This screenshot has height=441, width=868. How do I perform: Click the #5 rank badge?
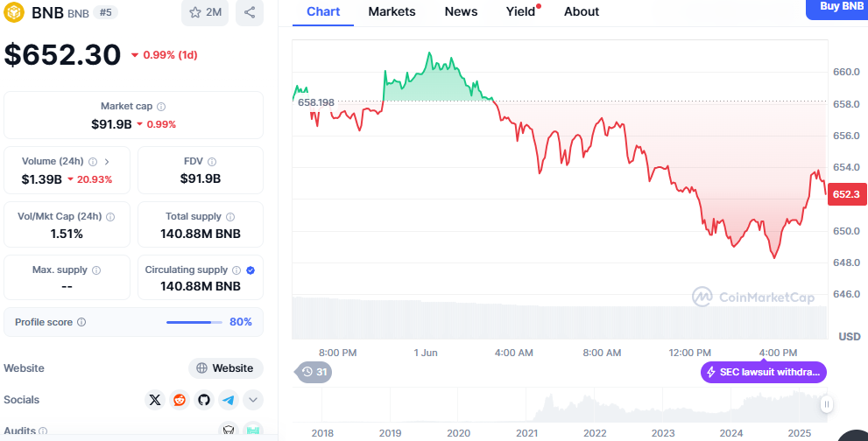coord(104,12)
